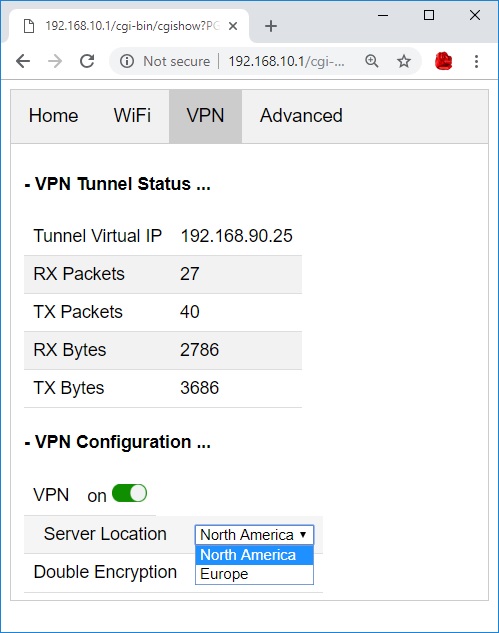This screenshot has width=499, height=633.
Task: Click the address bar URL text
Action: pyautogui.click(x=287, y=61)
